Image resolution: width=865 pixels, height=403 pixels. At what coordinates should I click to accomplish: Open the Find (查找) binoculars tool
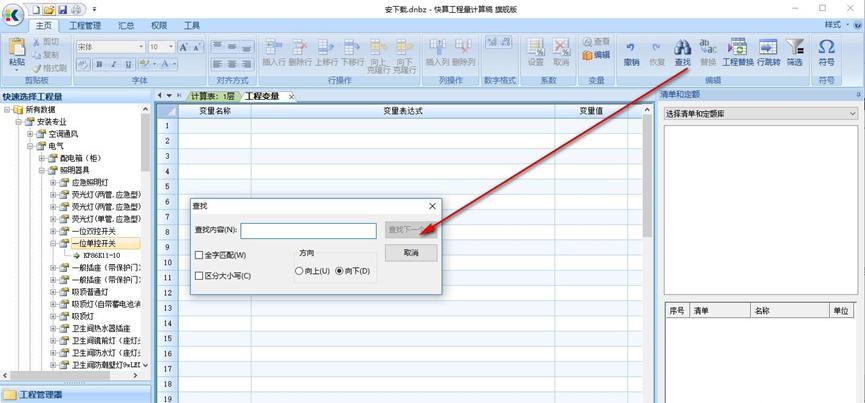coord(682,52)
